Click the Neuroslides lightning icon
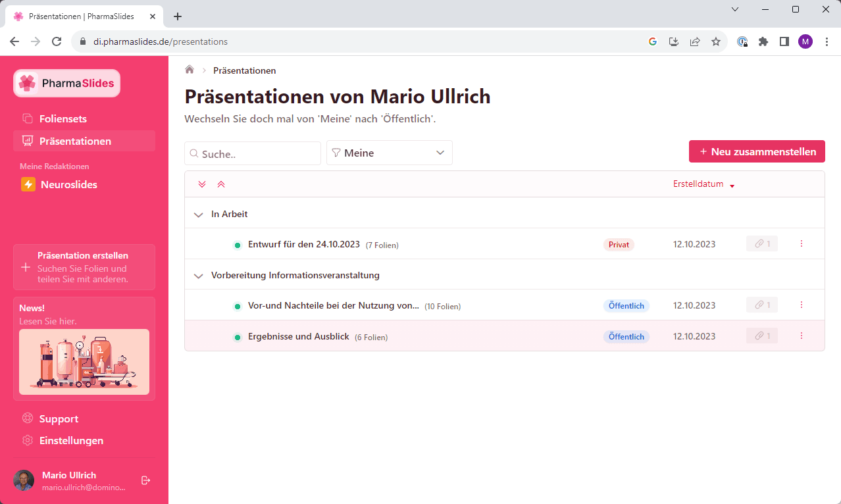Image resolution: width=841 pixels, height=504 pixels. click(28, 185)
